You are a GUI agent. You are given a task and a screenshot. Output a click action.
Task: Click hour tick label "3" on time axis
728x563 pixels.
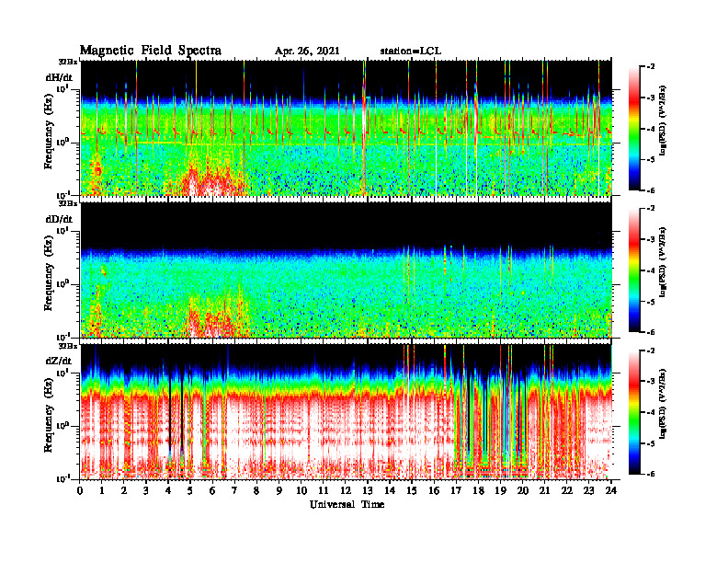click(146, 491)
